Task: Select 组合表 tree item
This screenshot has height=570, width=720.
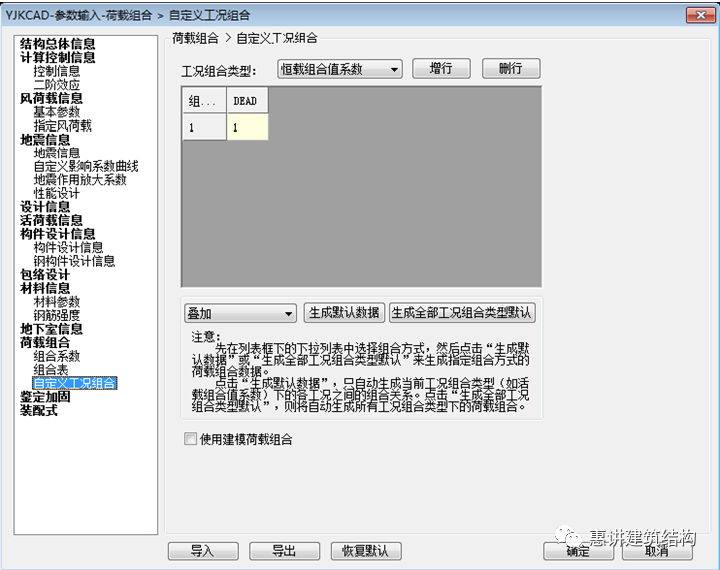Action: pyautogui.click(x=51, y=369)
